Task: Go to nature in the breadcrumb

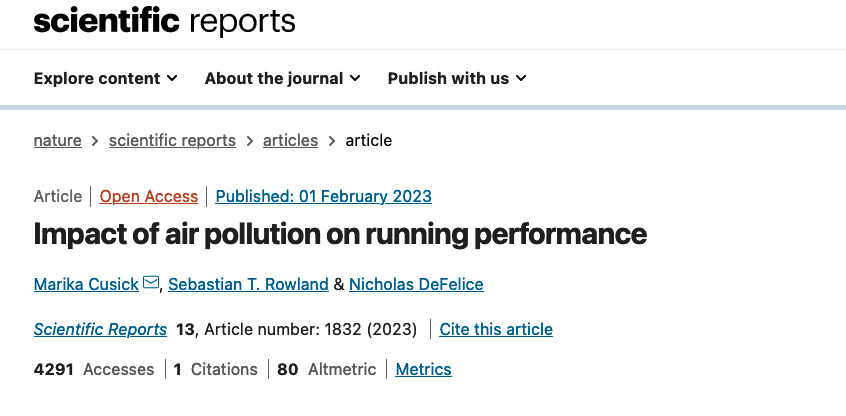Action: 58,140
